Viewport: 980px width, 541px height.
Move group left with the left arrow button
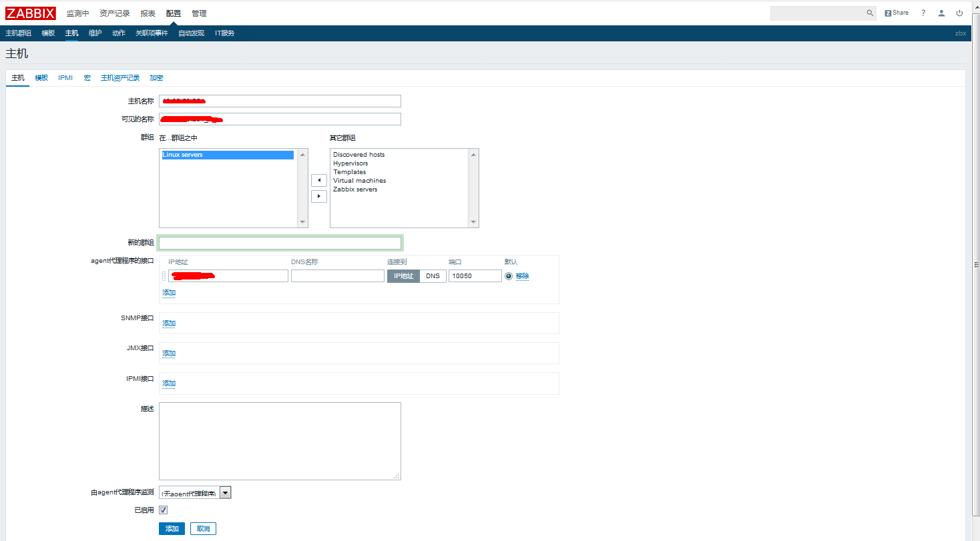(319, 180)
